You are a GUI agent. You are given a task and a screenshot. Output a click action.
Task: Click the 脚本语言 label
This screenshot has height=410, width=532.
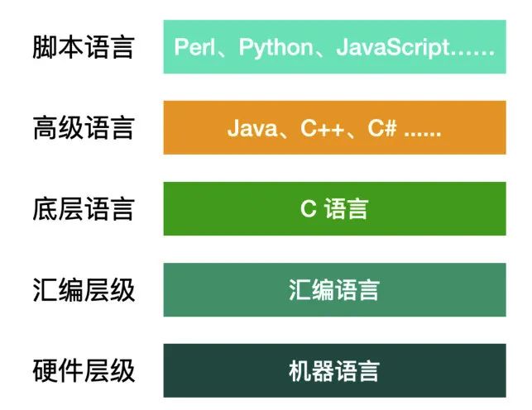point(84,46)
